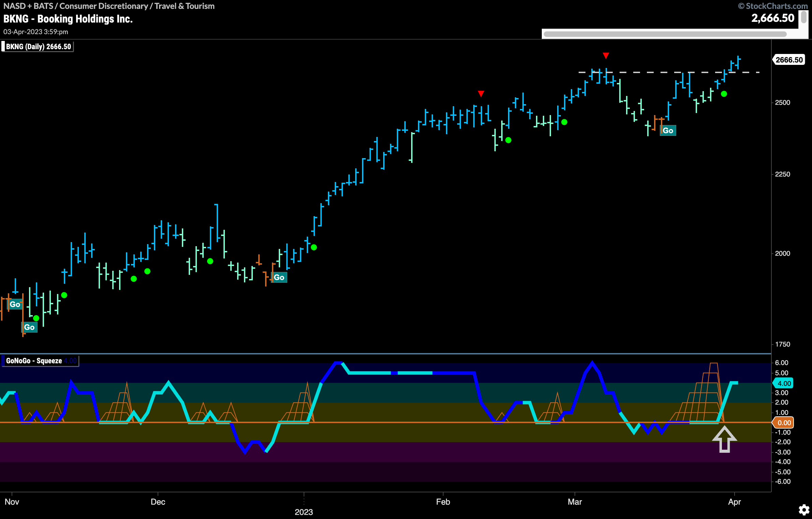Click the Mar label on the time axis

pyautogui.click(x=575, y=502)
